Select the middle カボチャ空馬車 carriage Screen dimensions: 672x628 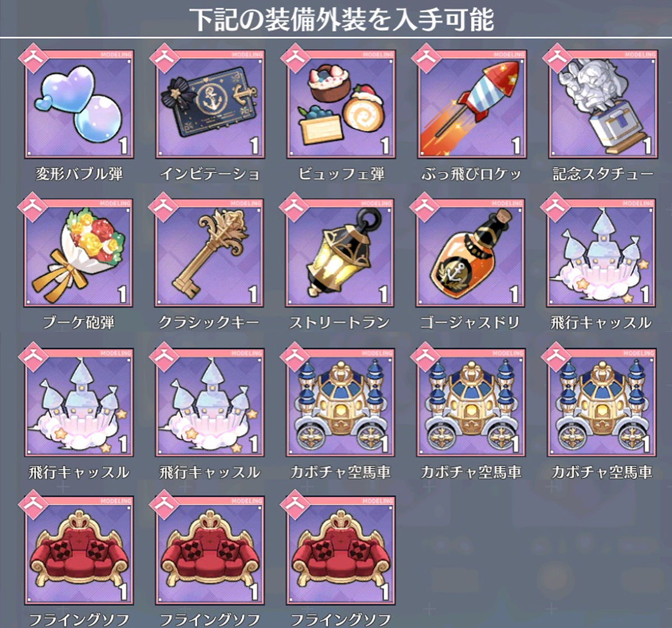(472, 403)
